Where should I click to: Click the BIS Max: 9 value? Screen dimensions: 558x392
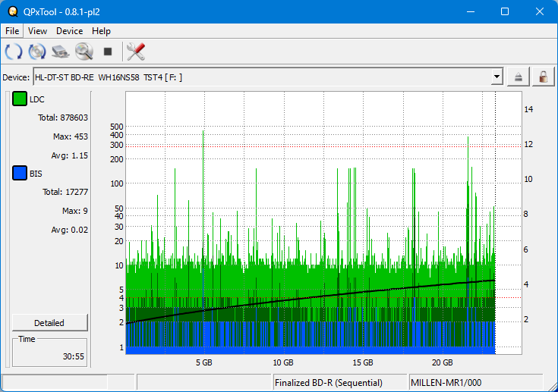click(x=74, y=211)
